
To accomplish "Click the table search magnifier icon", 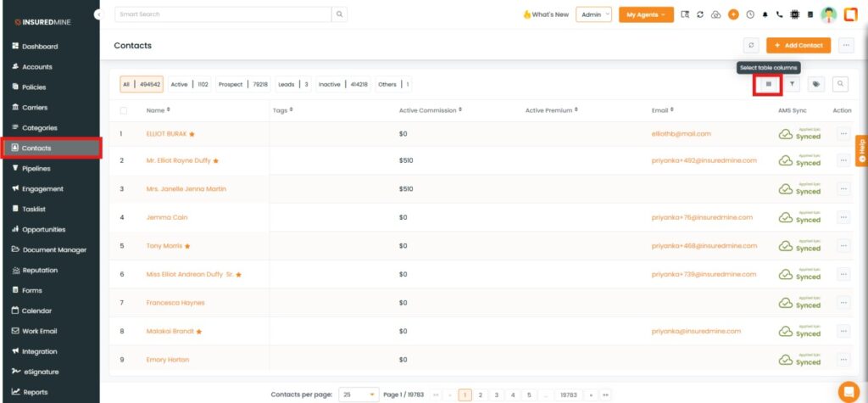I will pos(840,84).
